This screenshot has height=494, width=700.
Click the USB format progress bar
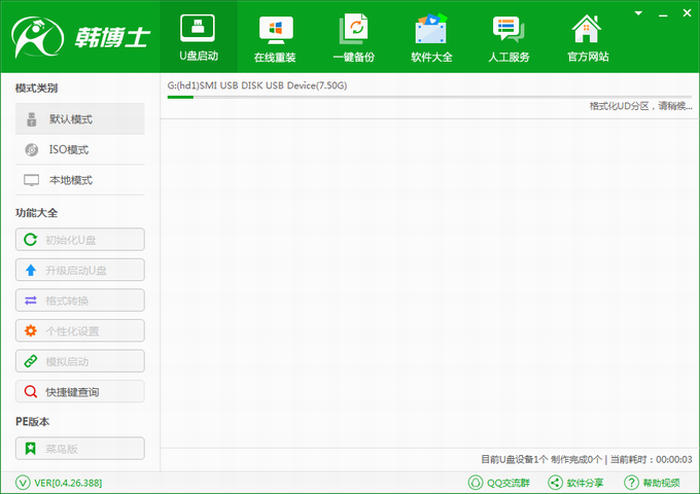click(x=429, y=97)
